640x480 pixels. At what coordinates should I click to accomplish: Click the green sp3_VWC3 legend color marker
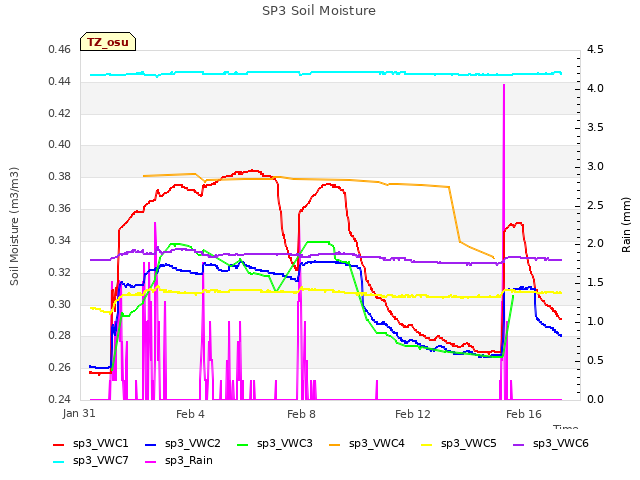242,444
